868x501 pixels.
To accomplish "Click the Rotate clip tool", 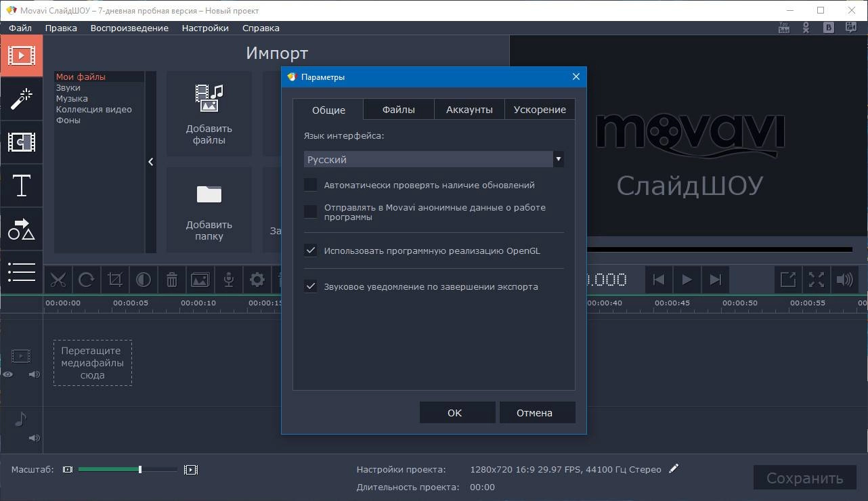I will click(87, 279).
